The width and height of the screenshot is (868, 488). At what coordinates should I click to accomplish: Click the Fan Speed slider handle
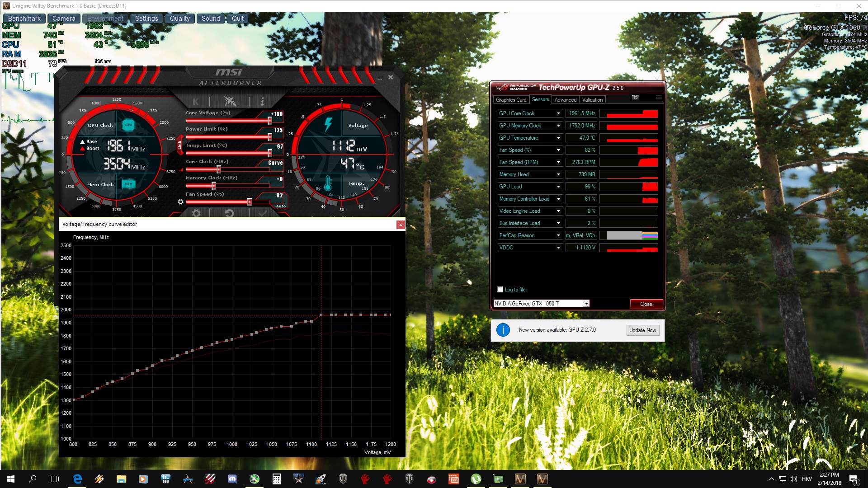coord(249,202)
